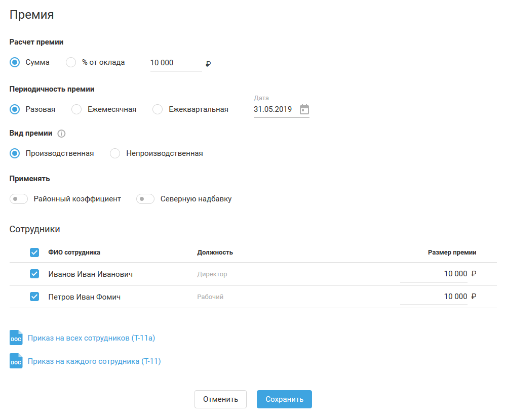The width and height of the screenshot is (505, 420).
Task: Open the calendar date picker icon
Action: click(x=304, y=109)
